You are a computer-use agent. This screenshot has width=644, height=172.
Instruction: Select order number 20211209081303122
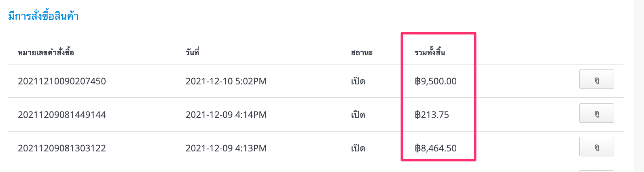[x=62, y=148]
